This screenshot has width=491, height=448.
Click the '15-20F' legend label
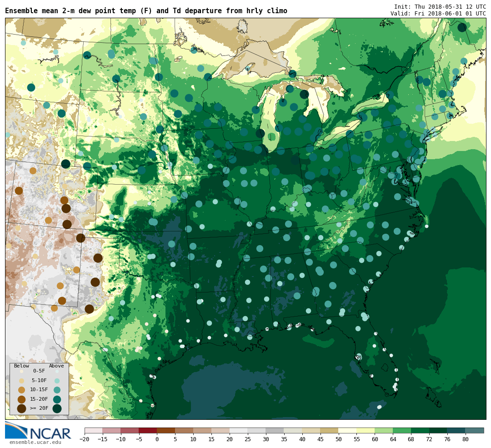click(x=39, y=399)
